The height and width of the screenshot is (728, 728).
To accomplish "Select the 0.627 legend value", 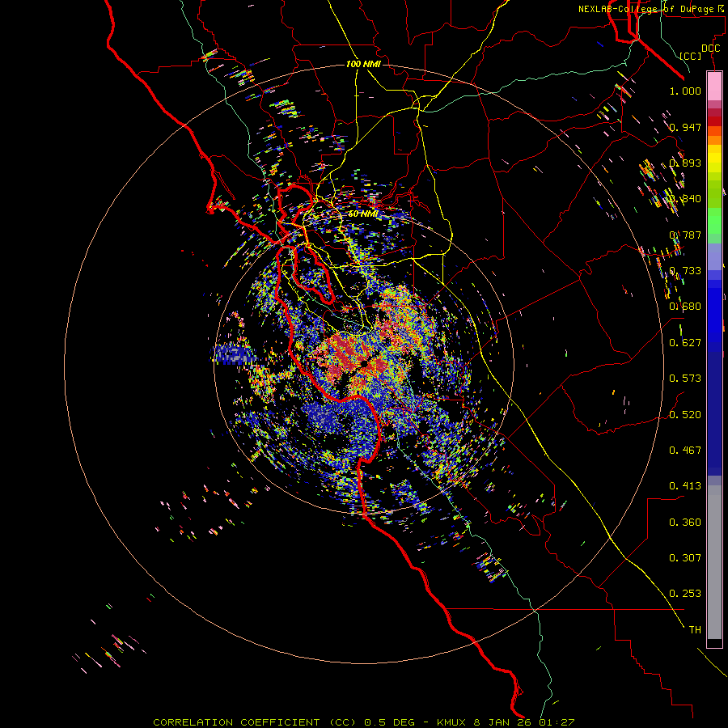I will click(x=685, y=343).
